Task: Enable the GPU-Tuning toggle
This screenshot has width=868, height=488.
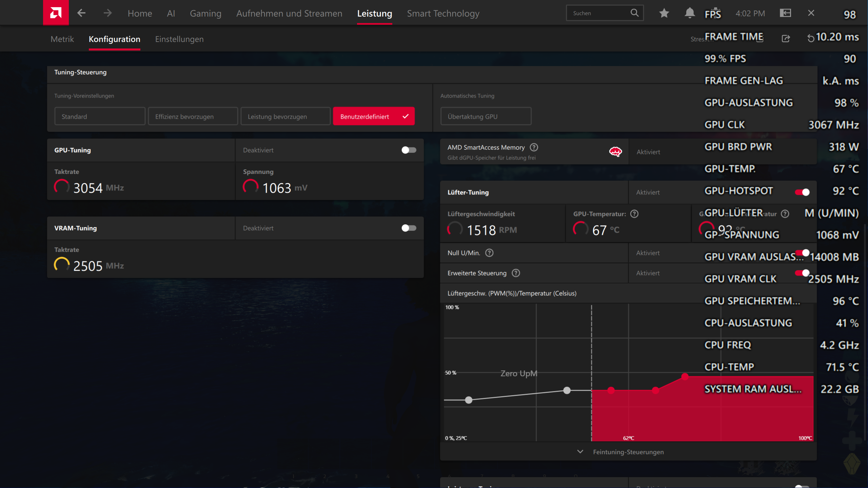Action: click(x=409, y=150)
